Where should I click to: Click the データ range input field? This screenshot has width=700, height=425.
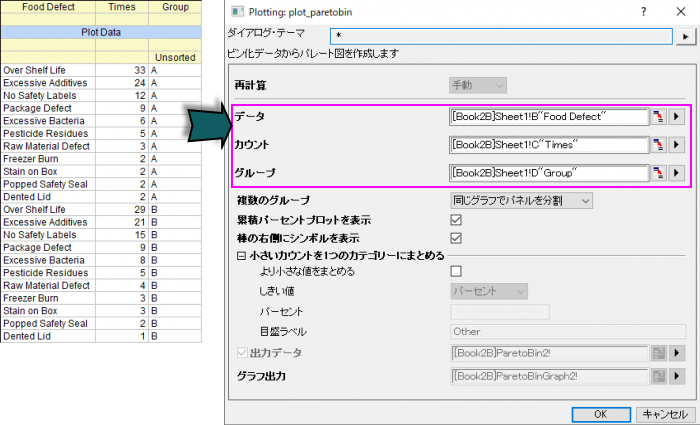(549, 117)
